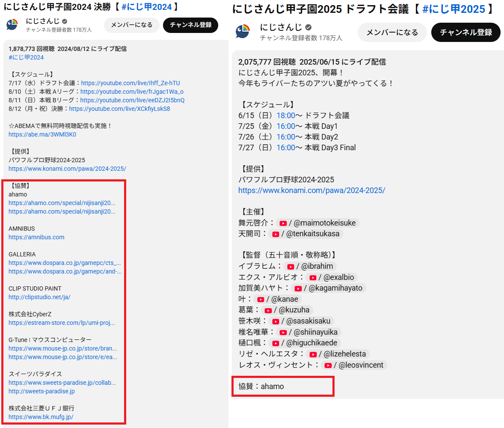Open the @sasakisaku channel handle
This screenshot has width=504, height=428.
pos(308,321)
